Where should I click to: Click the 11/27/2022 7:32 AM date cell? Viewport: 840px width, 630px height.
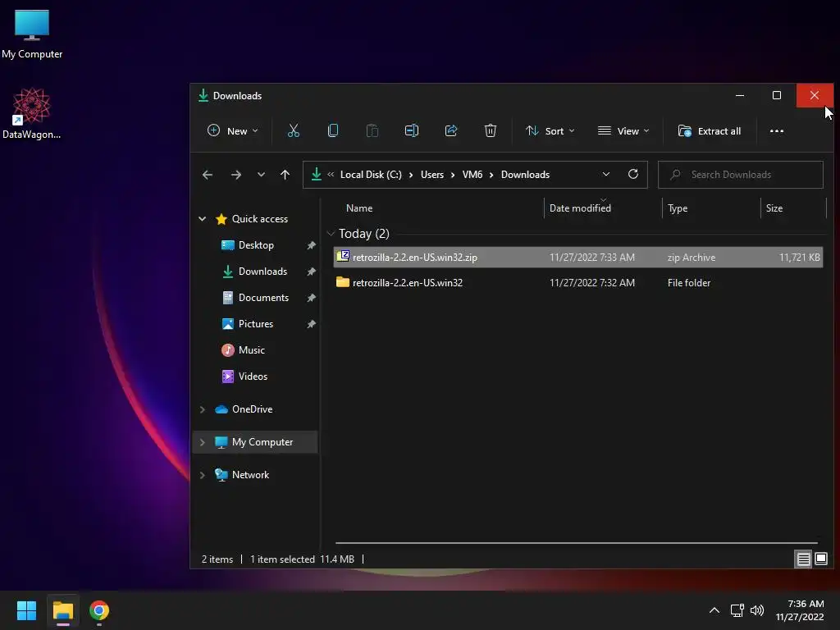pos(592,283)
